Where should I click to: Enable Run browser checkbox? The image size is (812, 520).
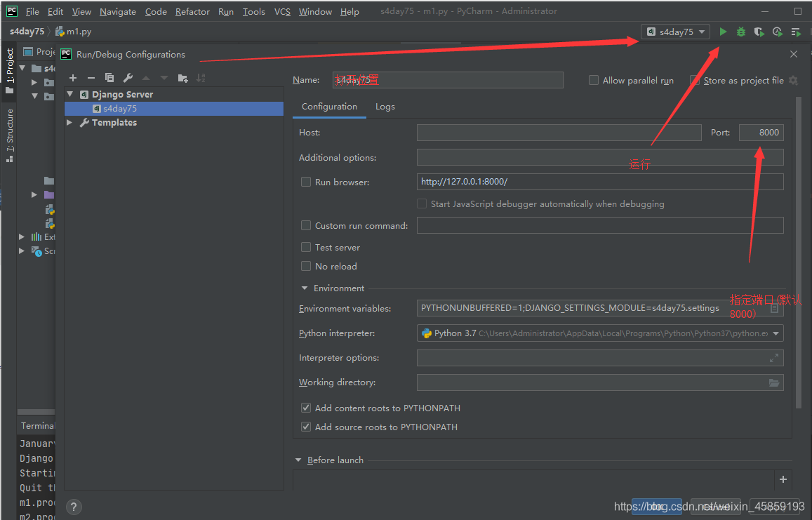[306, 182]
